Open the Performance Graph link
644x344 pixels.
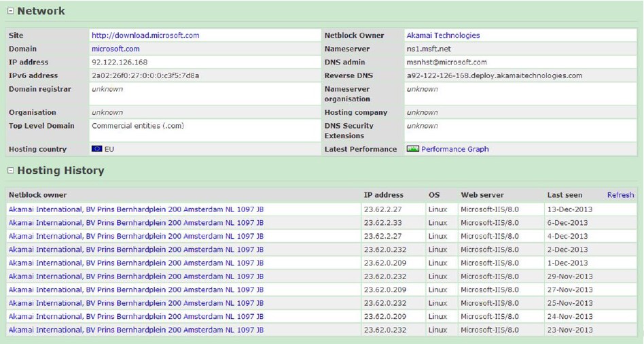(x=455, y=149)
